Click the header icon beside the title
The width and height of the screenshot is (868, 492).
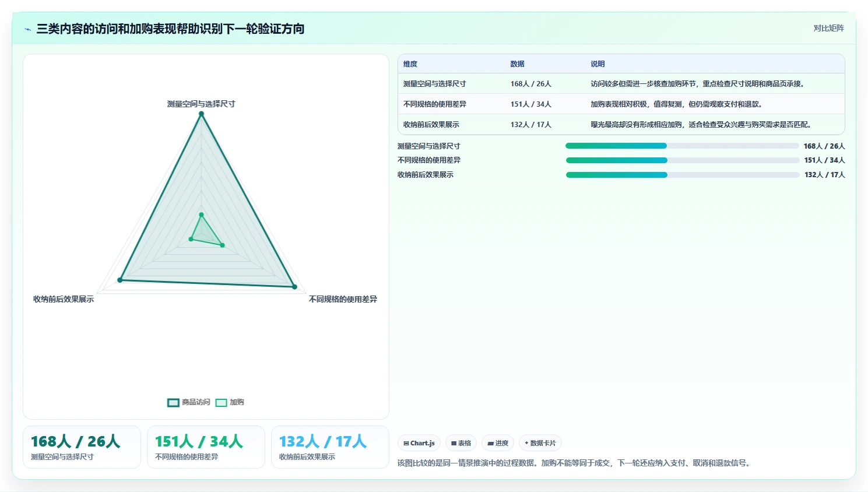point(28,29)
